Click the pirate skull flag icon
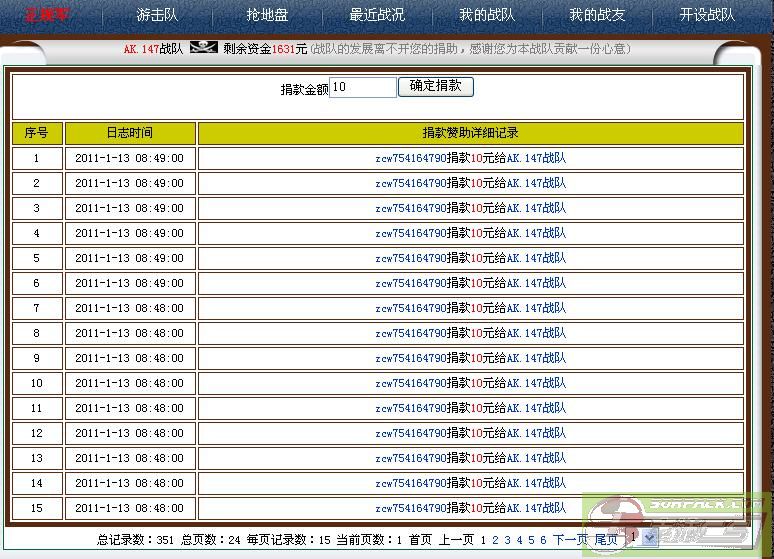Screen dimensions: 774x559 pos(203,48)
